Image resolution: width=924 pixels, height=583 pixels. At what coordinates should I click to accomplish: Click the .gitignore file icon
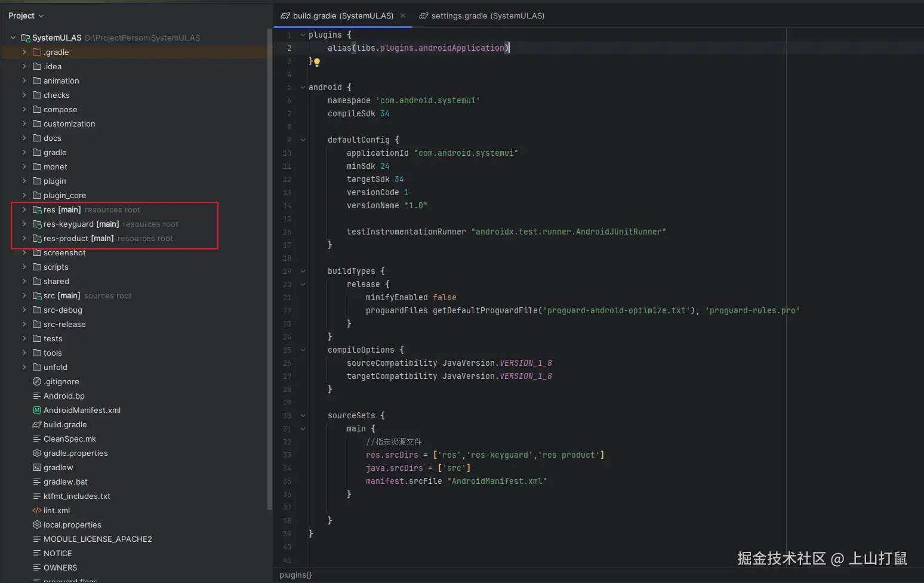[x=37, y=381]
